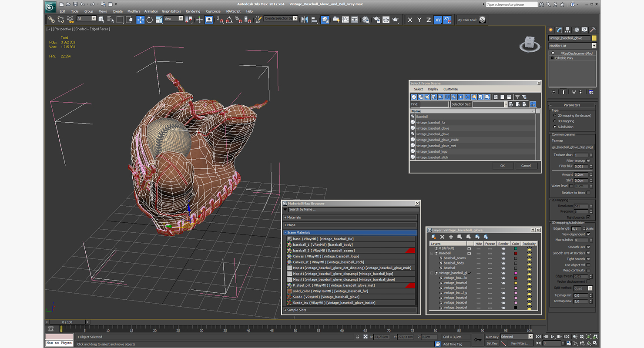Open Render Setup from the toolbar
This screenshot has height=348, width=644.
click(376, 20)
